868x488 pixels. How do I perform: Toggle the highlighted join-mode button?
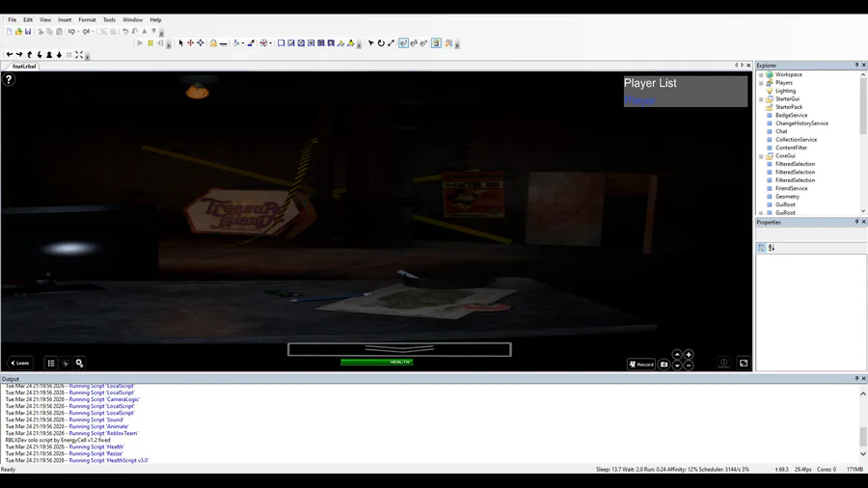[403, 43]
